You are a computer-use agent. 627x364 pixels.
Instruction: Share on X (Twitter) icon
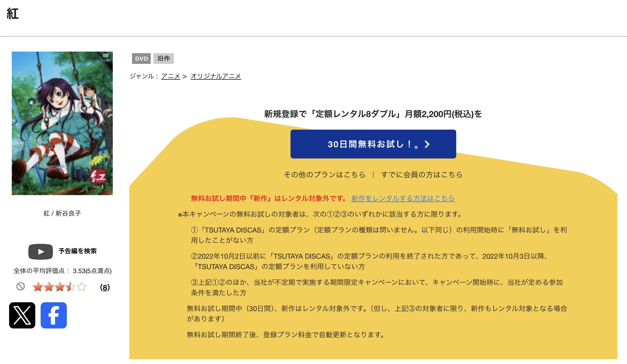22,315
